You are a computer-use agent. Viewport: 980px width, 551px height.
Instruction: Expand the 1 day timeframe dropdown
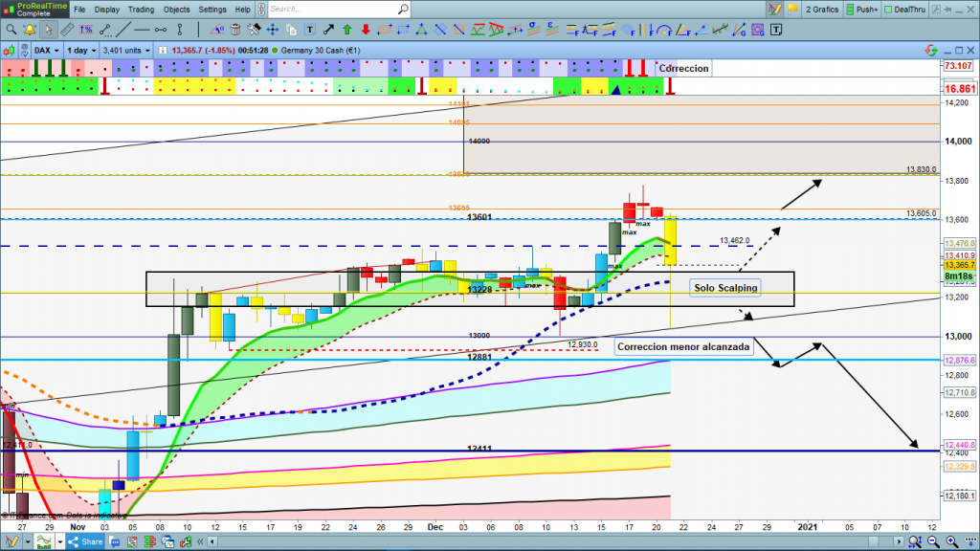click(x=82, y=50)
